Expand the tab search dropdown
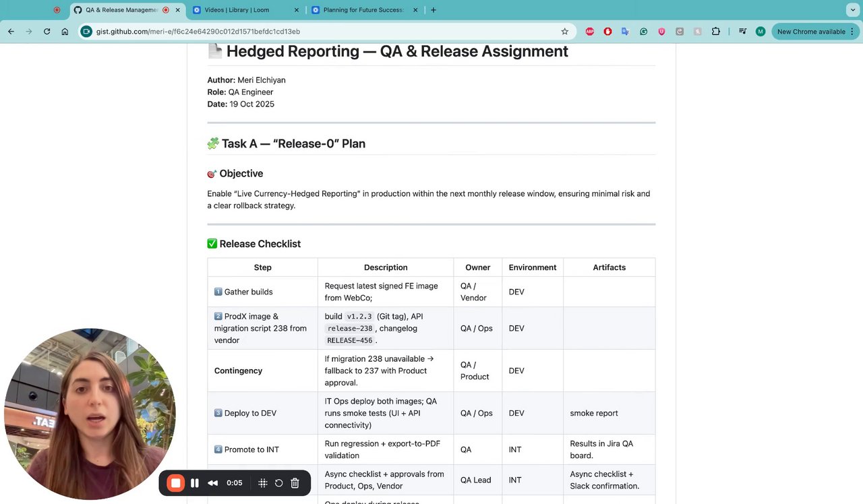 coord(852,10)
